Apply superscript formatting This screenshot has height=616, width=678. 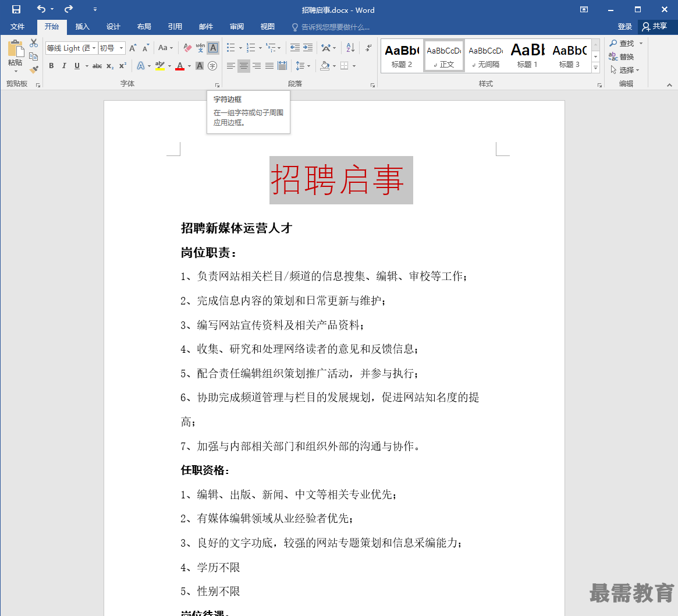(123, 66)
